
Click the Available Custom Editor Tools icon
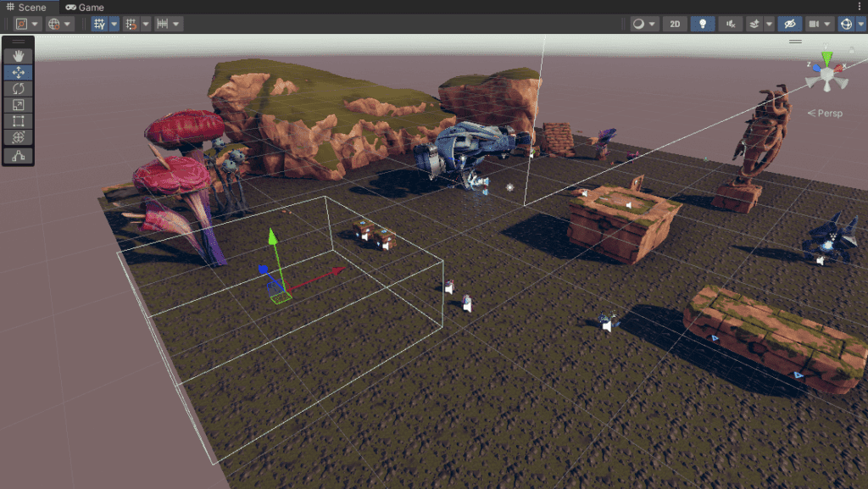point(18,155)
